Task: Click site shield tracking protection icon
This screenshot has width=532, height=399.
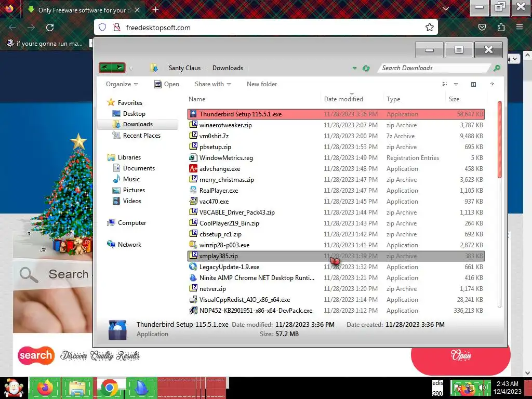Action: (x=102, y=28)
